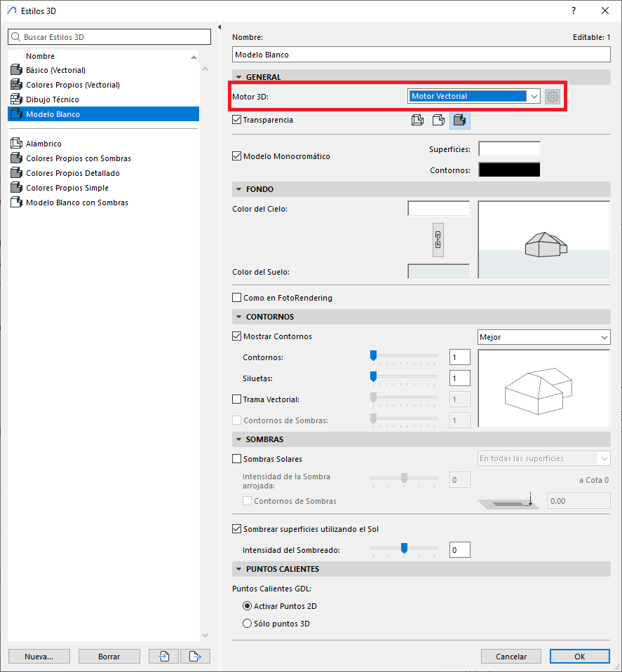
Task: Select the hidden line display mode icon
Action: tap(438, 121)
